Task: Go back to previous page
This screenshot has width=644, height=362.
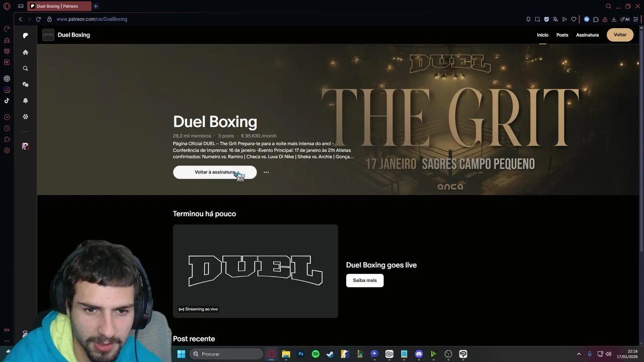Action: (20, 19)
